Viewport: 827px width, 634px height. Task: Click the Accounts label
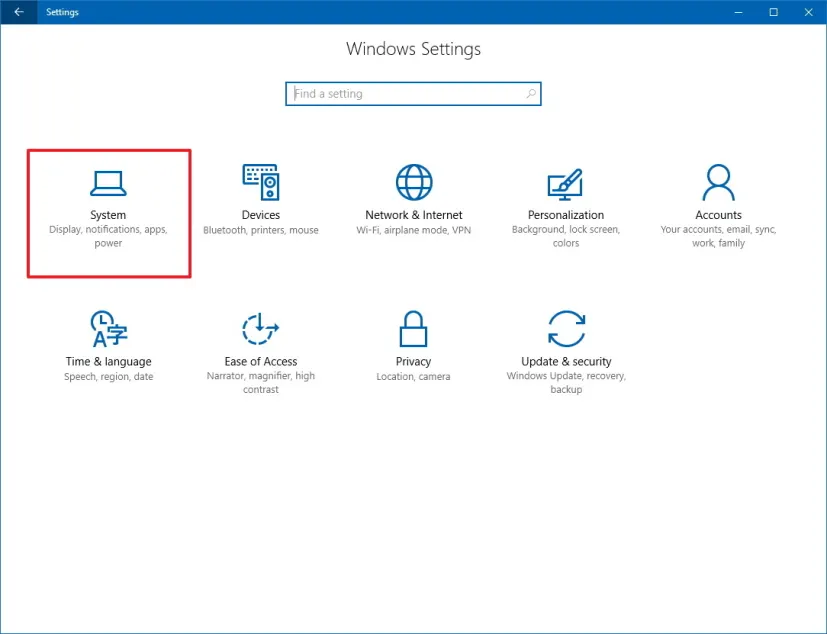[718, 215]
